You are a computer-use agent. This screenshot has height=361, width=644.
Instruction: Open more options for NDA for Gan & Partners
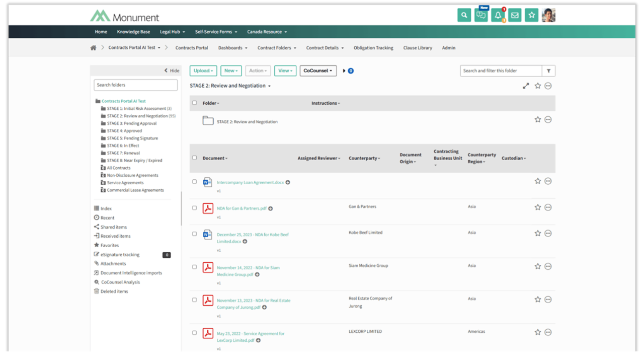[x=548, y=207]
